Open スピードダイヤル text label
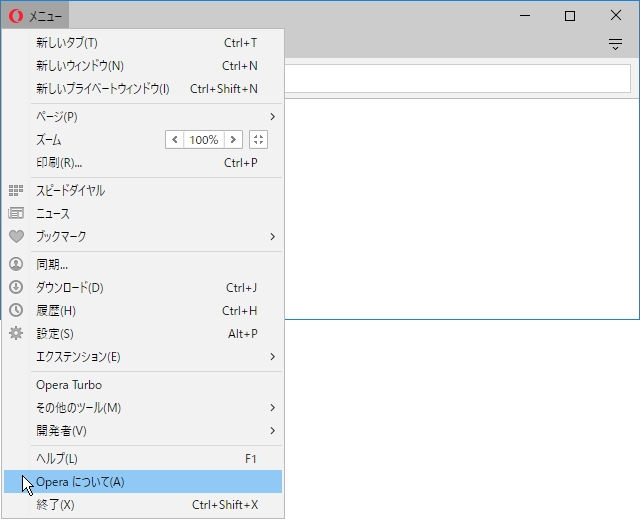The width and height of the screenshot is (640, 519). [71, 191]
